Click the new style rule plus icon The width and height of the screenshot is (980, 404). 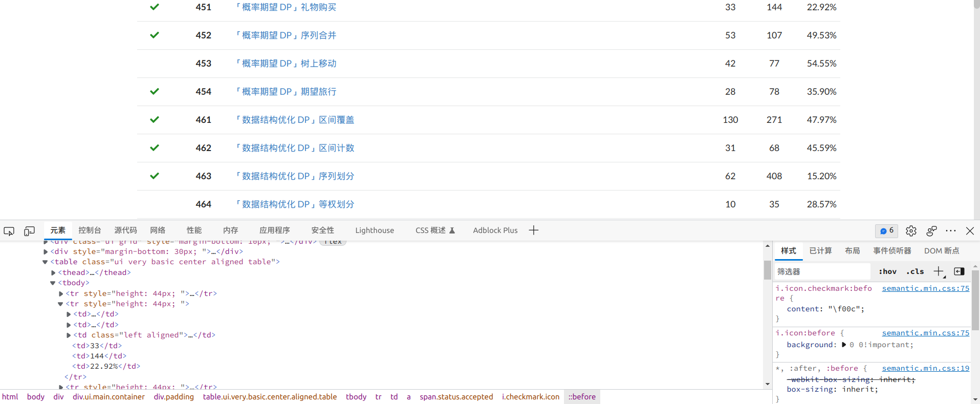[939, 271]
